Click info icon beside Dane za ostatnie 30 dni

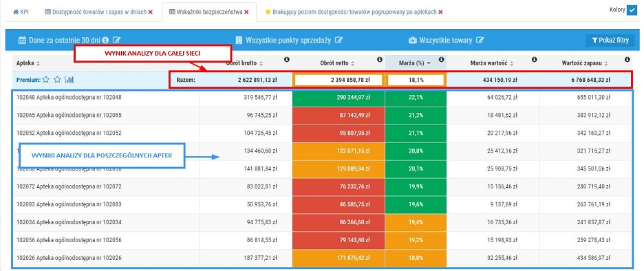pyautogui.click(x=105, y=41)
